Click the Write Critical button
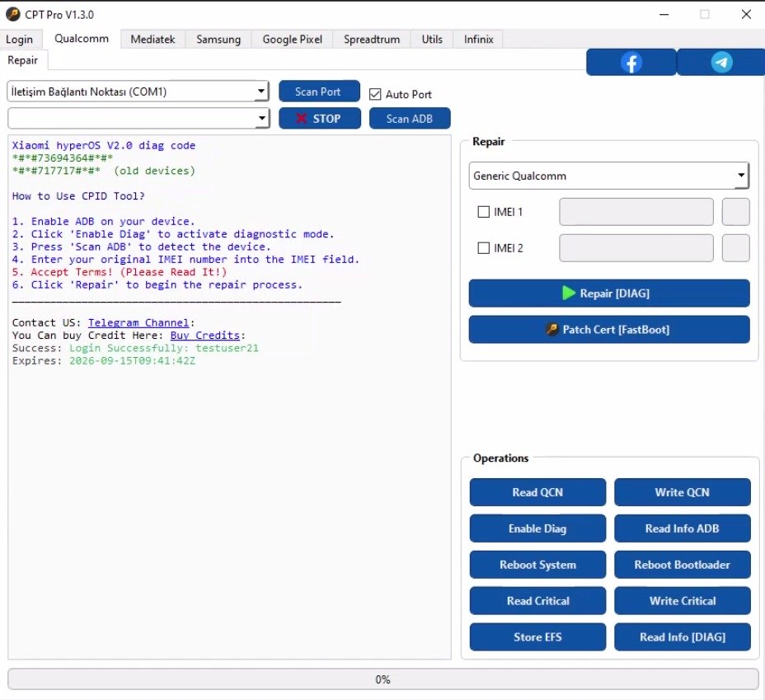Viewport: 765px width, 700px height. pos(682,600)
